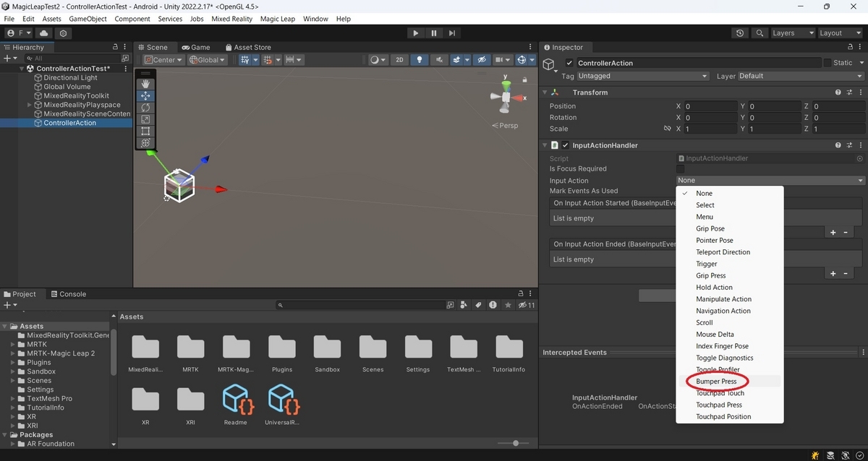Open the Asset Store tab
The image size is (868, 461).
(248, 48)
